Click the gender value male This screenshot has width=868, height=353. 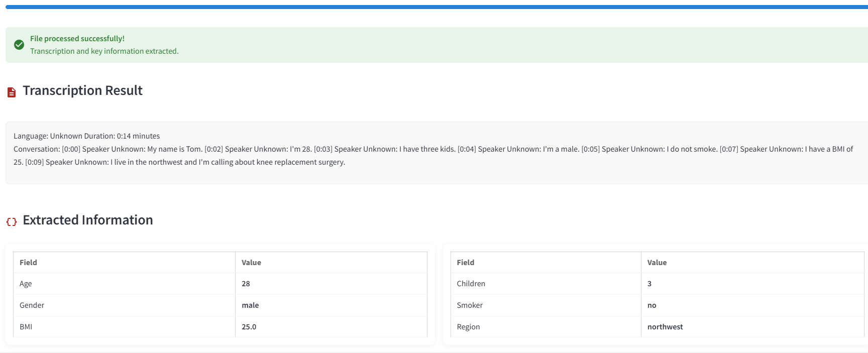331,305
